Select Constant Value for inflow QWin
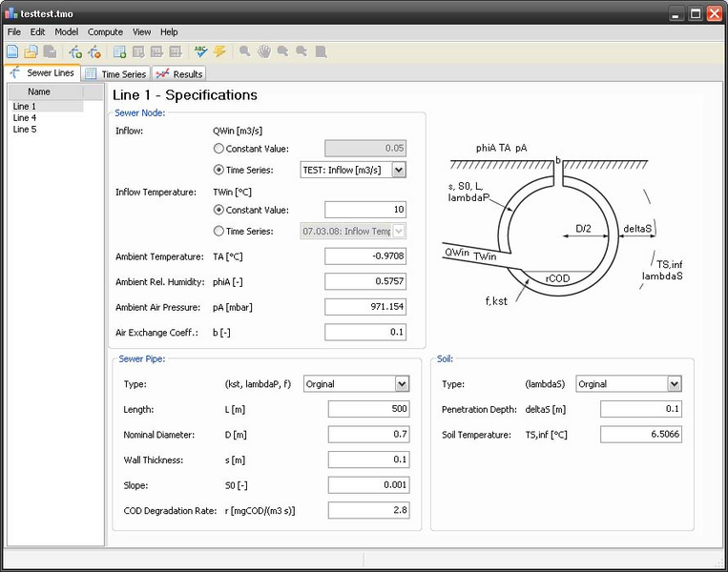 point(219,149)
